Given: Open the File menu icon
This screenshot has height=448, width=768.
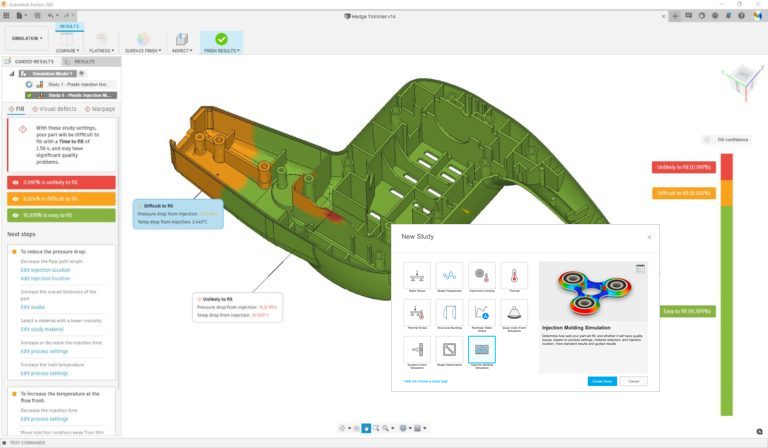Looking at the screenshot, I should click(x=21, y=16).
